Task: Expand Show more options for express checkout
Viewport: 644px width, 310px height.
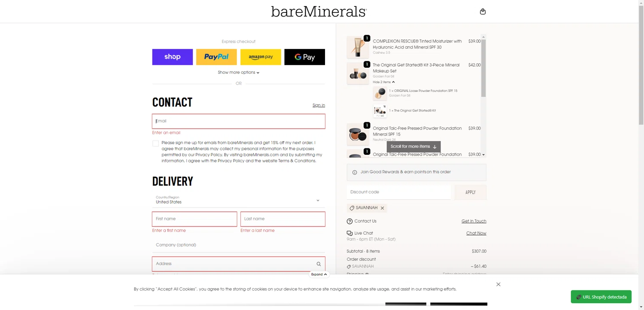Action: tap(238, 72)
